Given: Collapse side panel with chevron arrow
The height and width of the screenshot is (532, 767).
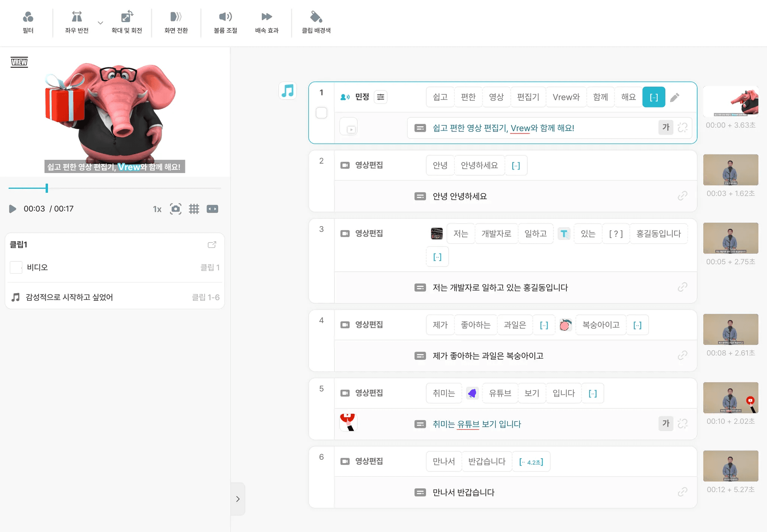Looking at the screenshot, I should pyautogui.click(x=238, y=499).
